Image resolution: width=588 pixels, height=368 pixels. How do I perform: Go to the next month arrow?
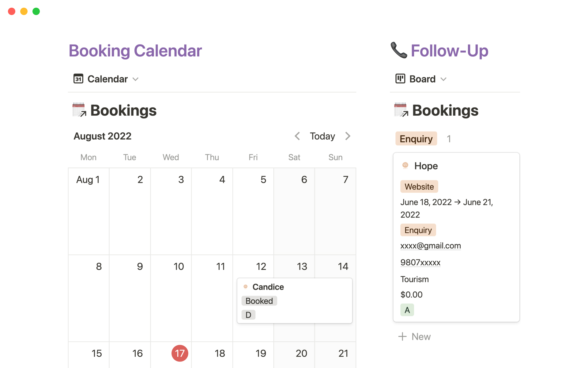(348, 136)
